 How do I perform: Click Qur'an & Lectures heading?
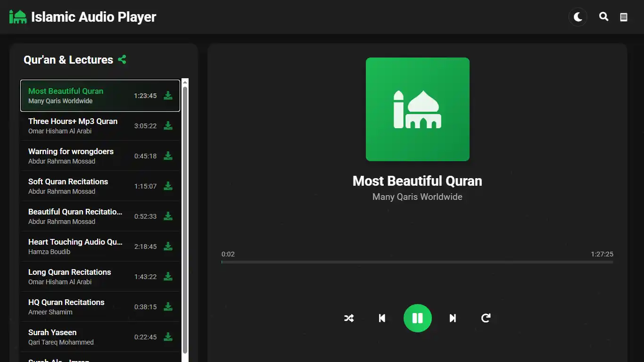click(68, 60)
